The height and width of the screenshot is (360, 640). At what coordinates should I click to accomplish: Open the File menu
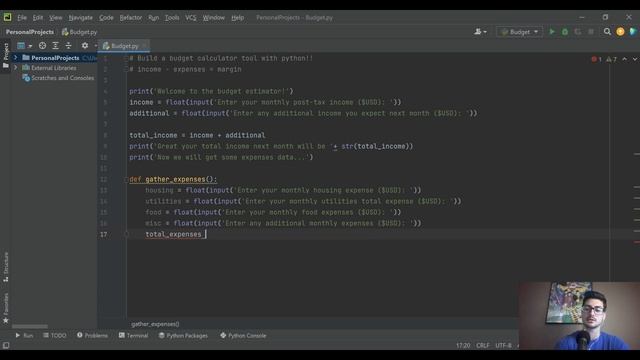(22, 18)
